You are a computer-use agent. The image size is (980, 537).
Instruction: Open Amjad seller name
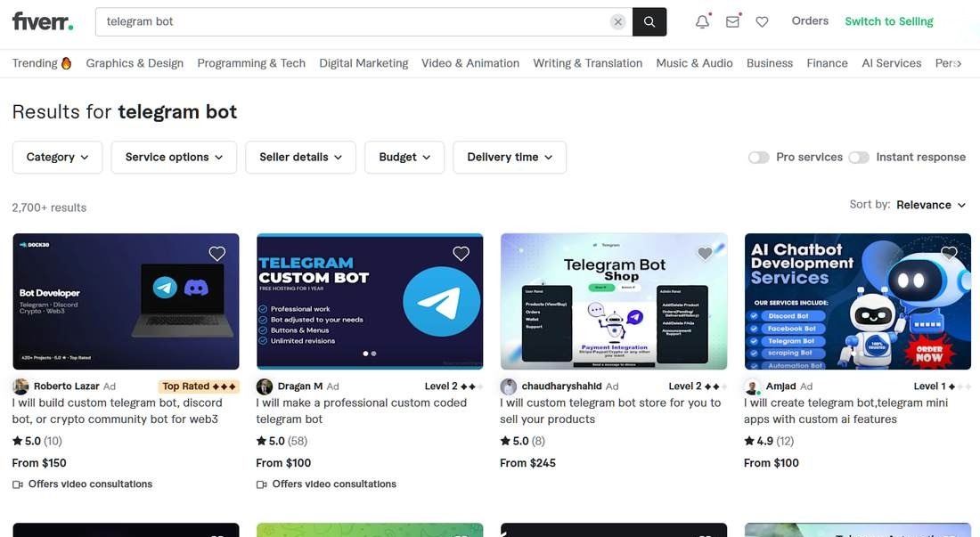(780, 386)
